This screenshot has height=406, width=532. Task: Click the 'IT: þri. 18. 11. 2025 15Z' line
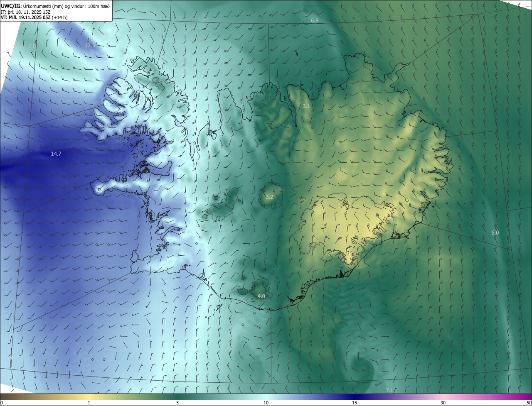pos(26,12)
